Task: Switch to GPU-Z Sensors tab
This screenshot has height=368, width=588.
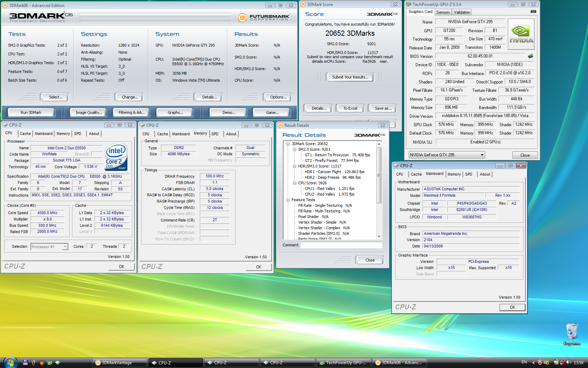Action: (443, 12)
